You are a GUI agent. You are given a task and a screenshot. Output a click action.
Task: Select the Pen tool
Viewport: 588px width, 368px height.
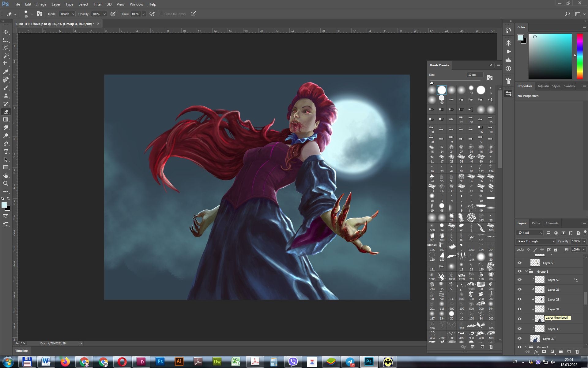pos(6,144)
